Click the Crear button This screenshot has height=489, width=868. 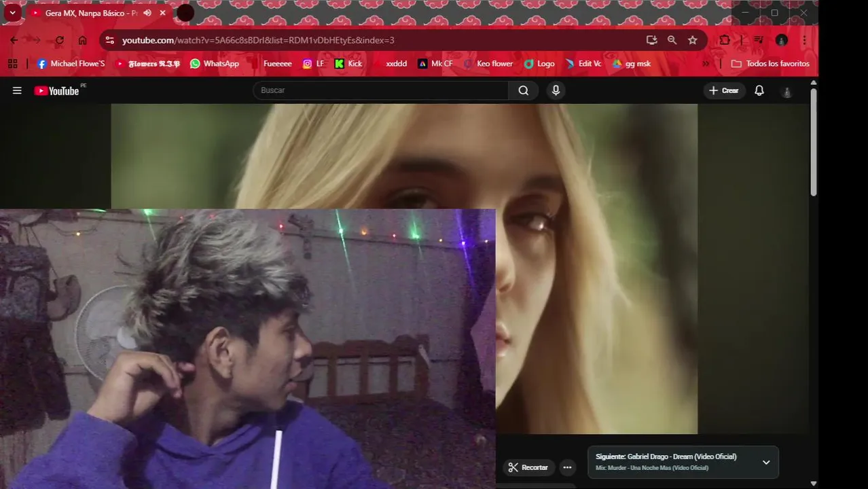[724, 90]
